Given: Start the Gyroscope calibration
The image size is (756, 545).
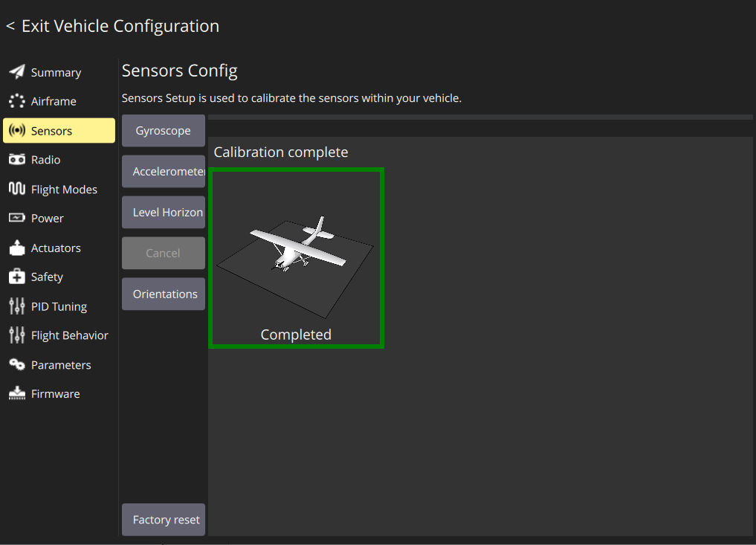Looking at the screenshot, I should click(x=163, y=130).
